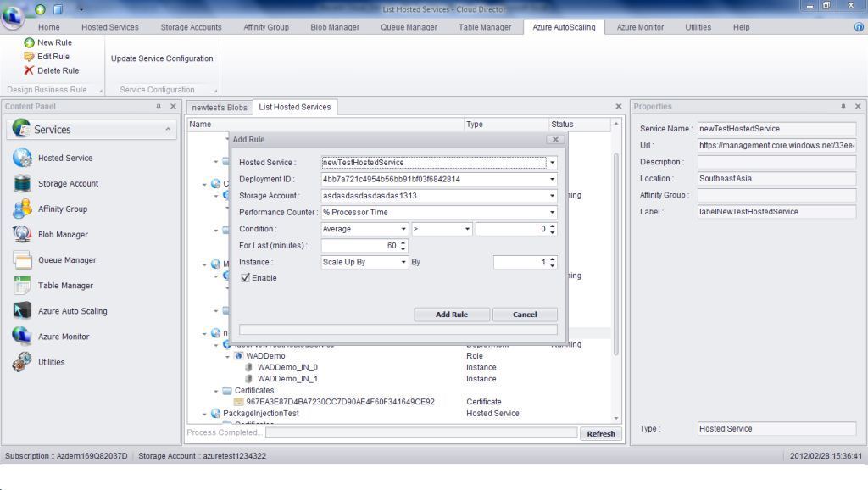Viewport: 868px width, 490px height.
Task: Open the Deployment ID dropdown
Action: 552,179
